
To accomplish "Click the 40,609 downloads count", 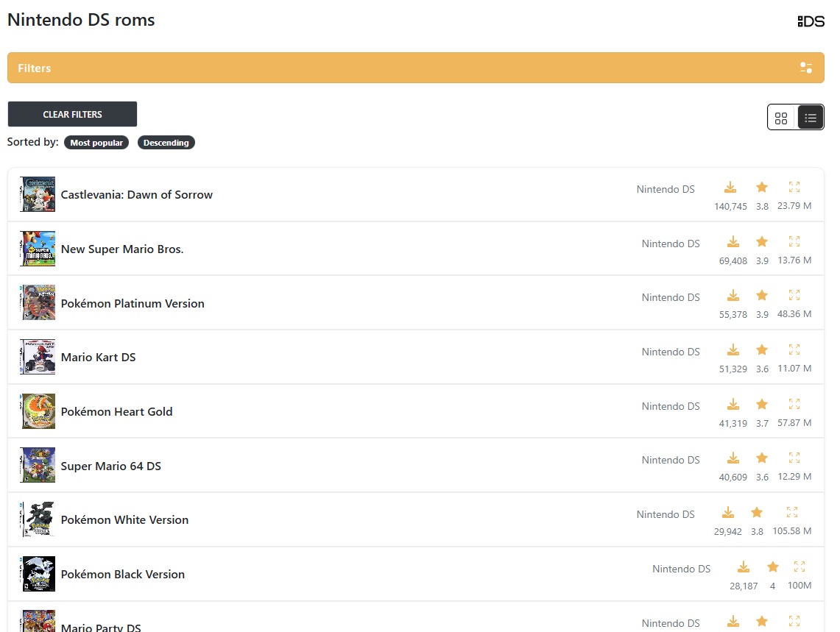I will point(733,477).
